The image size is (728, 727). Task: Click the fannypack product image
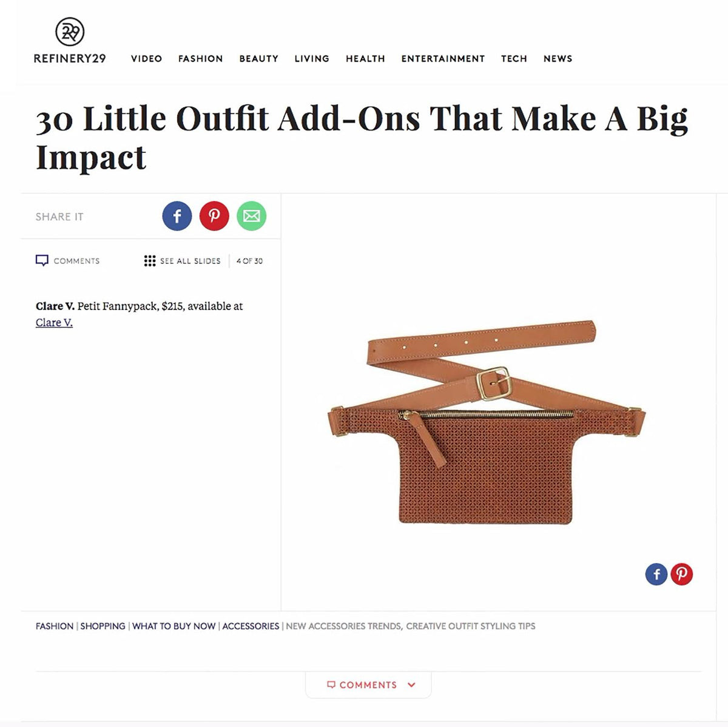tap(487, 422)
